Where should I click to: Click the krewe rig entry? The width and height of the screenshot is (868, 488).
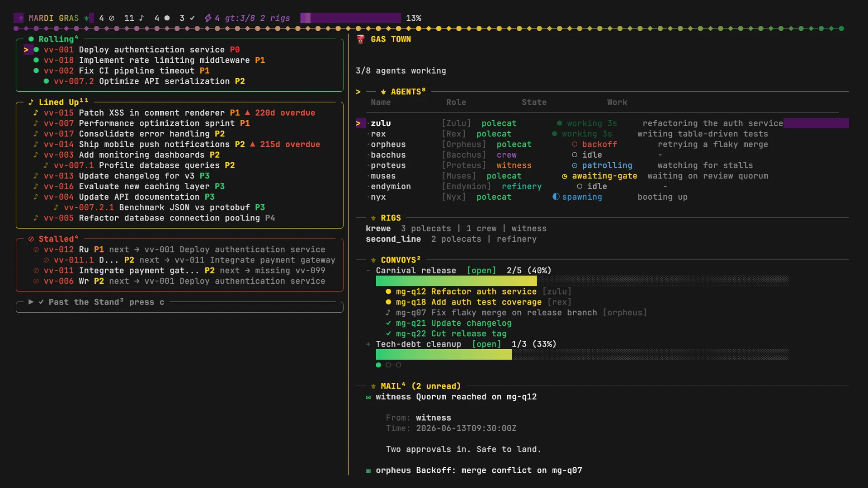pos(456,229)
